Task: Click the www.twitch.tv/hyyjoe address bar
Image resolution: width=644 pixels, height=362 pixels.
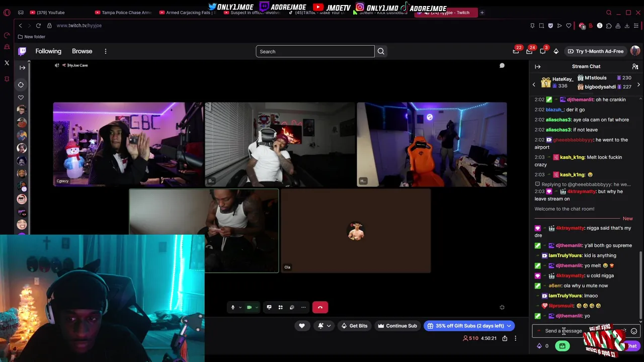Action: (79, 26)
